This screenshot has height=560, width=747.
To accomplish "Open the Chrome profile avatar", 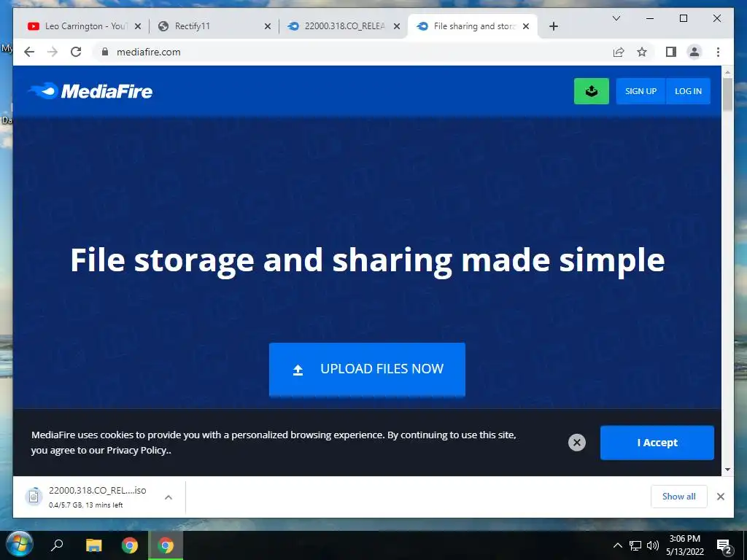I will [694, 52].
